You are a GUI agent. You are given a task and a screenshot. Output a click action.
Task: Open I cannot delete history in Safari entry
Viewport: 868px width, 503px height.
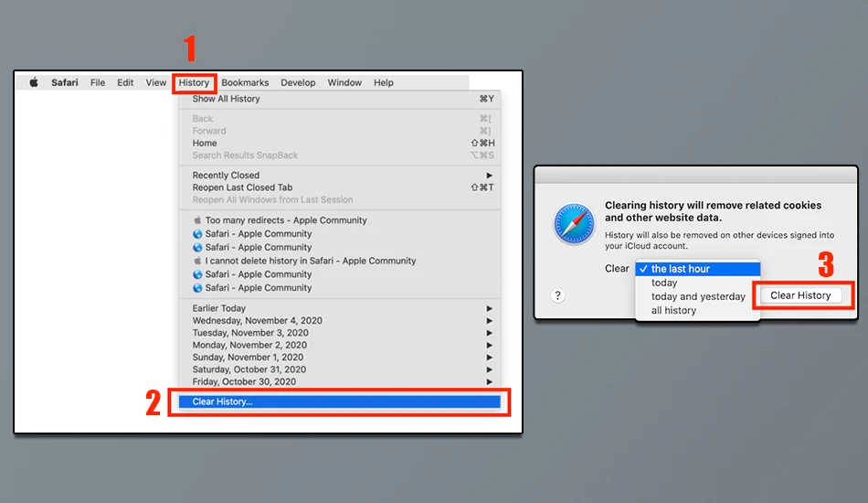340,261
